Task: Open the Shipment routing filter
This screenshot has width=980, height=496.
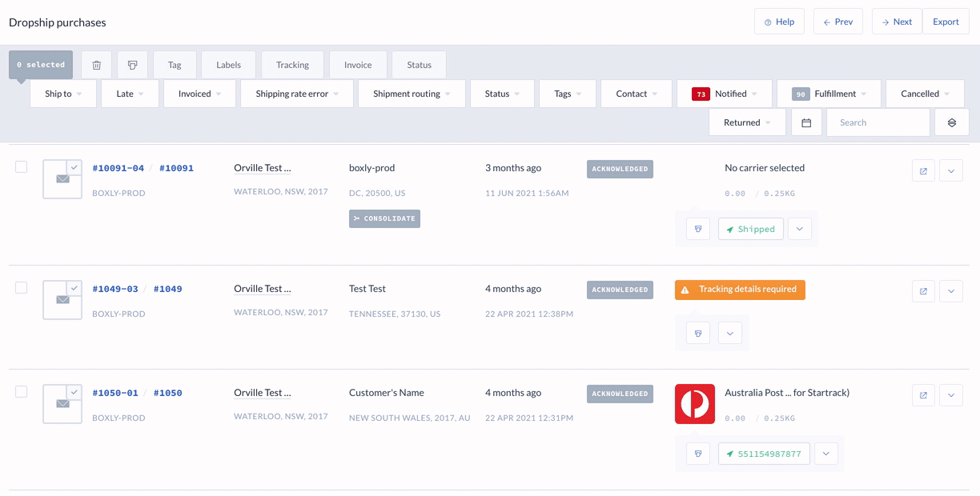Action: click(x=412, y=94)
